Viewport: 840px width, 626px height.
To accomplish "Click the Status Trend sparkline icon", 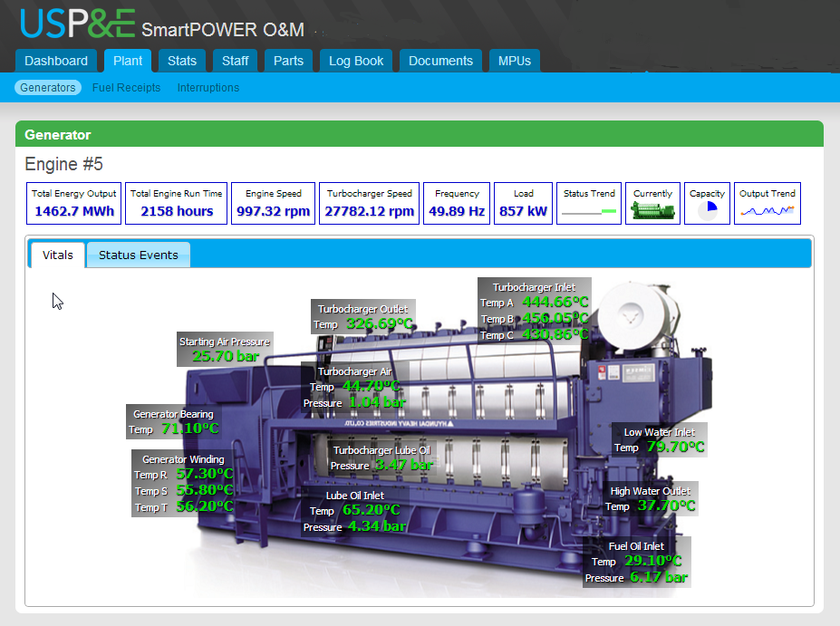I will (589, 212).
